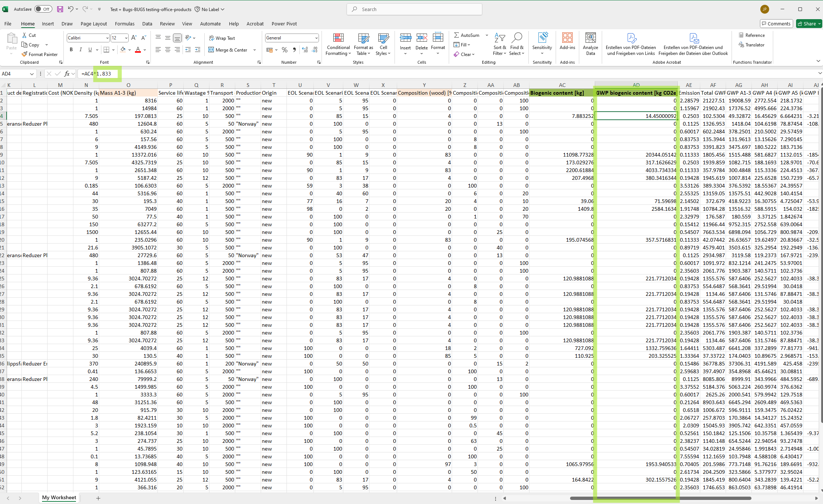
Task: Open Format as Table gallery
Action: coord(363,39)
